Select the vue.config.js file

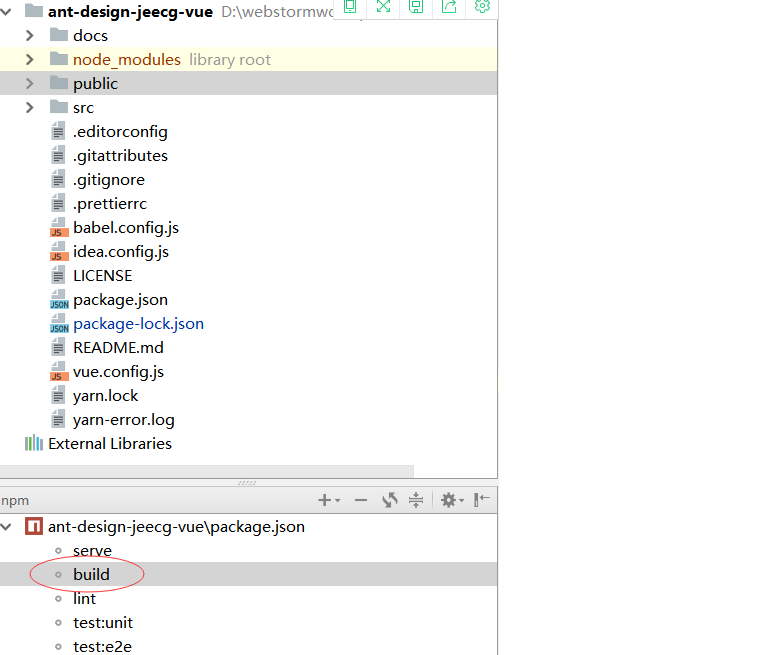(118, 372)
